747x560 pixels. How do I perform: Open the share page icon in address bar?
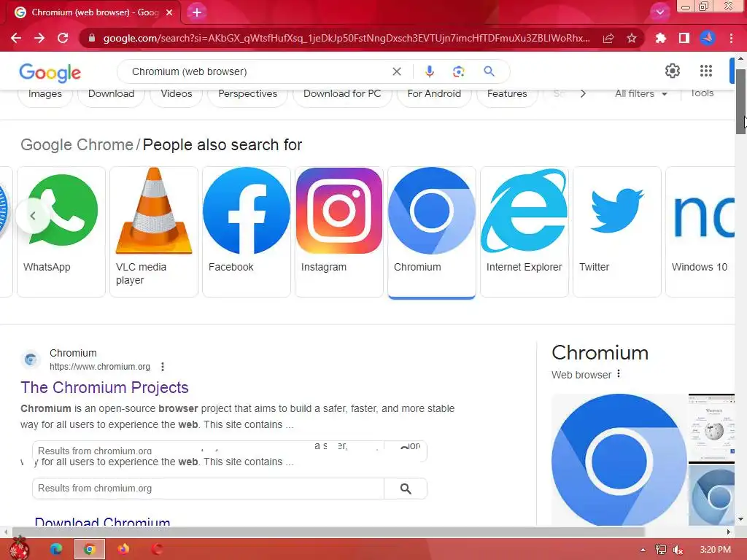(608, 38)
